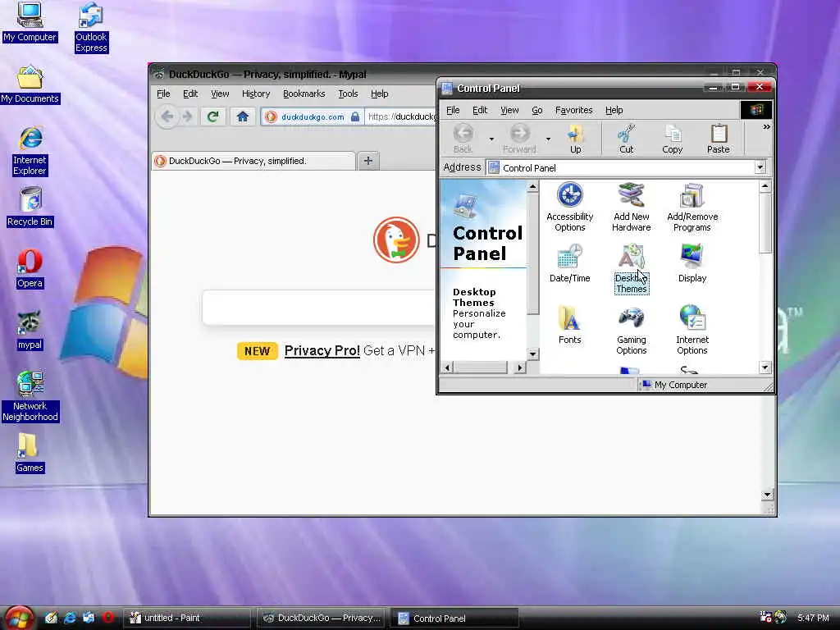Show more toolbar buttons chevron
This screenshot has height=630, width=840.
pyautogui.click(x=767, y=127)
